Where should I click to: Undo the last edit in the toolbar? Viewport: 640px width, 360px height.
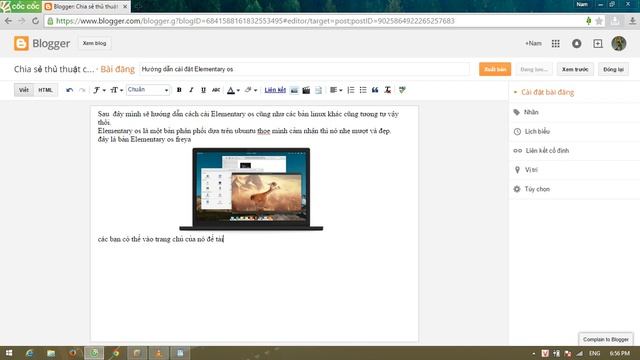[69, 90]
